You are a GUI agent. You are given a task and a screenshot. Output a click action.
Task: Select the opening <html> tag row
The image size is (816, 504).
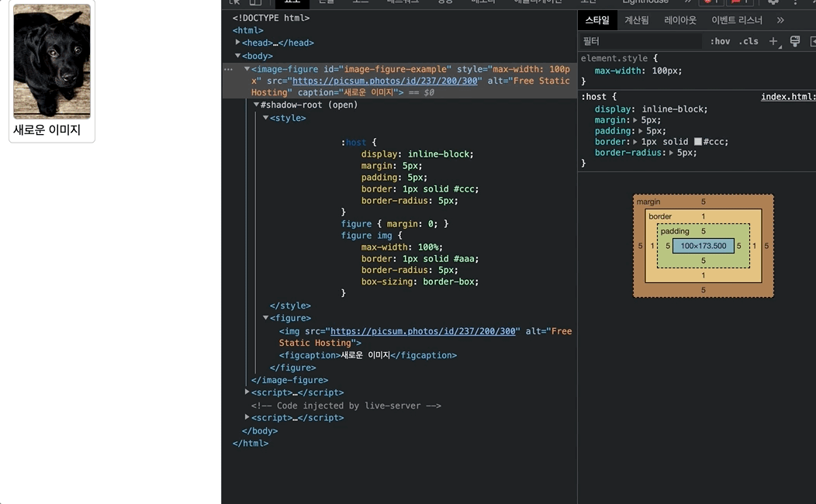pyautogui.click(x=247, y=30)
